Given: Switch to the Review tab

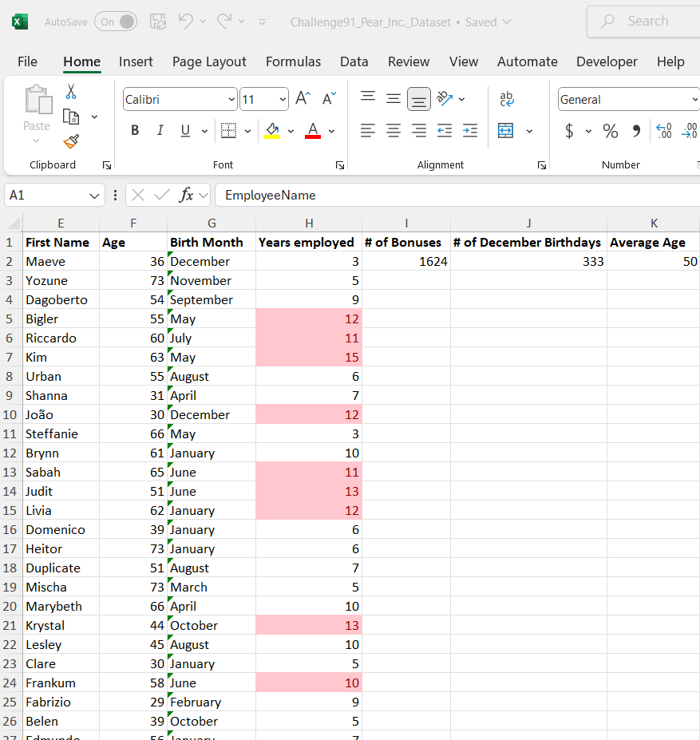Looking at the screenshot, I should pos(409,61).
